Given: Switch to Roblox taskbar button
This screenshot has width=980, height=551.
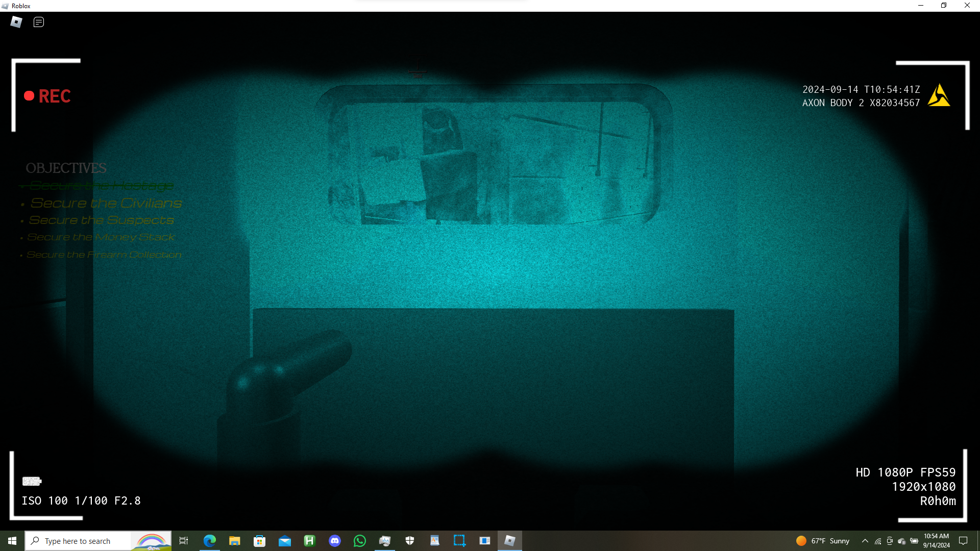Looking at the screenshot, I should [x=509, y=541].
